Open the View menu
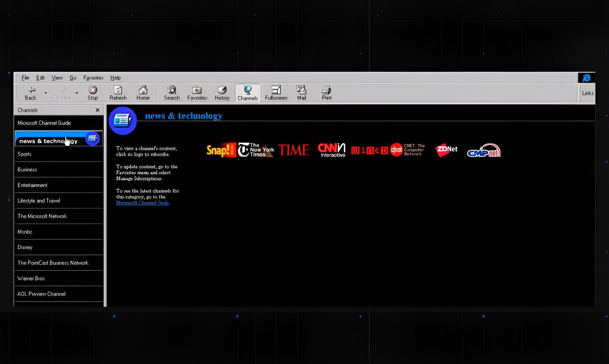 pos(57,78)
